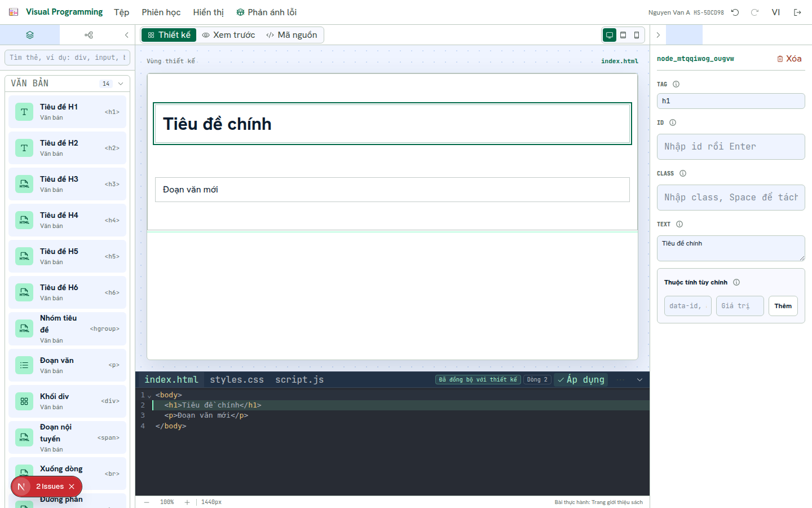Click the Redo arrow icon
Screen dimensions: 812x508
point(754,12)
